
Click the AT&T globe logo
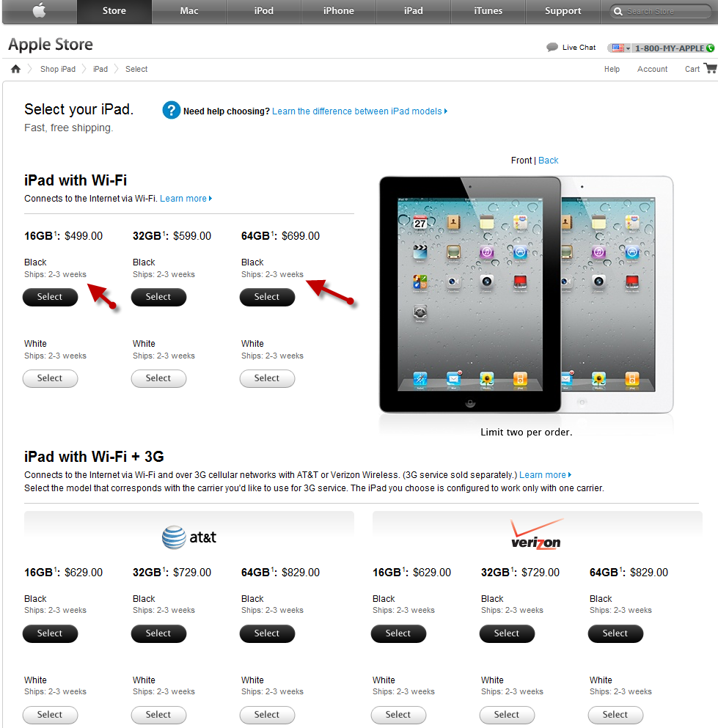174,537
